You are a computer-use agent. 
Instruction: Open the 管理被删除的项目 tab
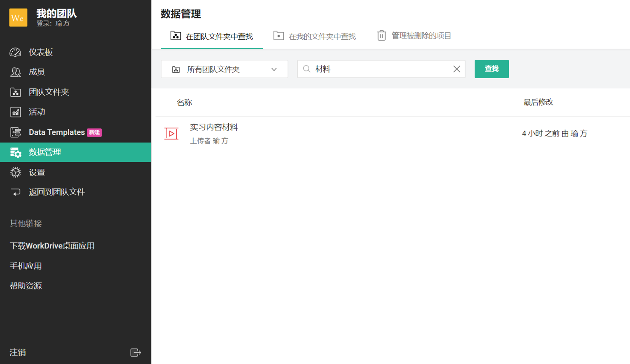[414, 36]
